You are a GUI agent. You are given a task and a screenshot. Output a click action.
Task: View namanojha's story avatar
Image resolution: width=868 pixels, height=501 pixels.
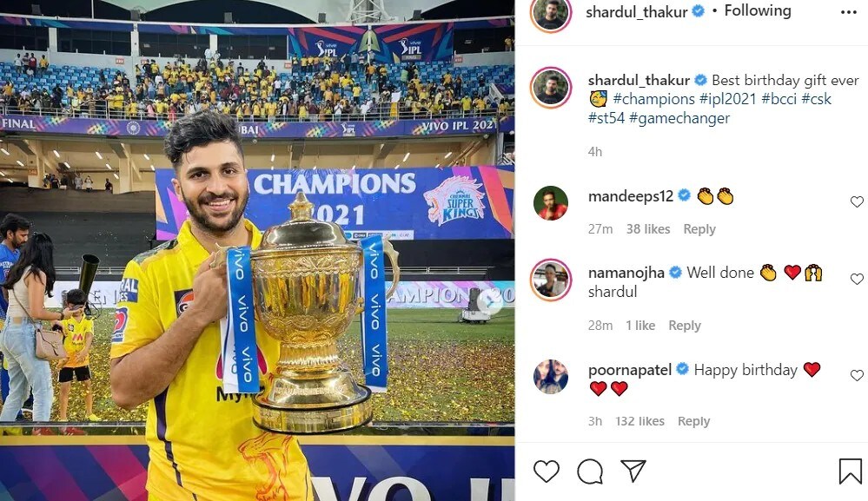[x=551, y=280]
